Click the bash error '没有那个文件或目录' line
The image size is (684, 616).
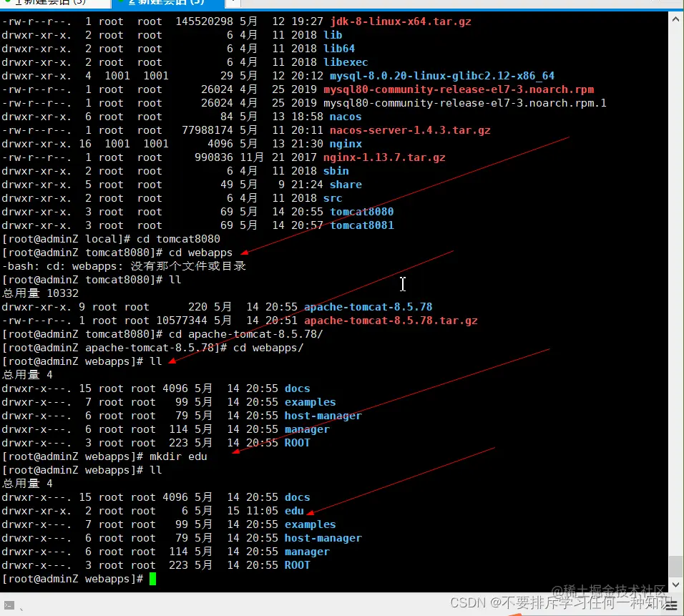tap(124, 266)
